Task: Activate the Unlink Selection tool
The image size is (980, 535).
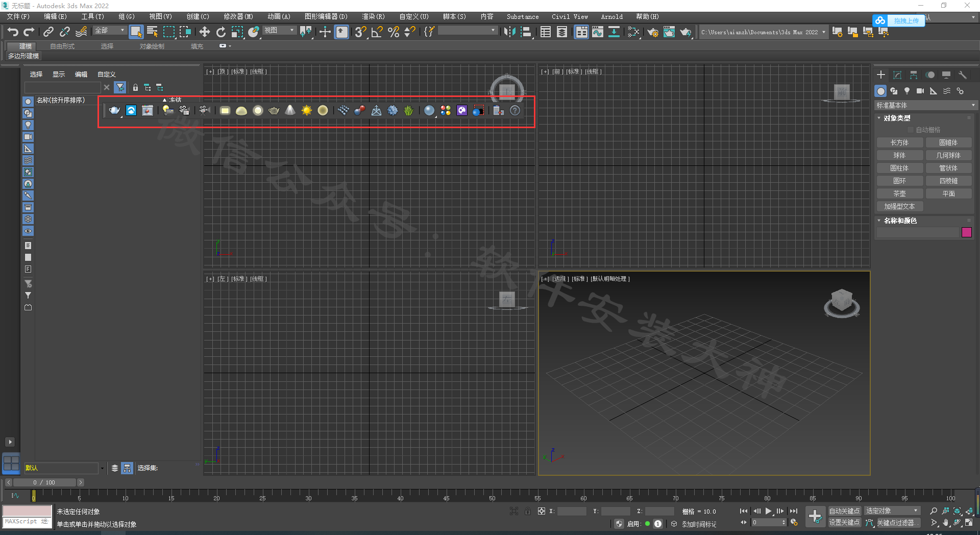Action: pyautogui.click(x=65, y=32)
